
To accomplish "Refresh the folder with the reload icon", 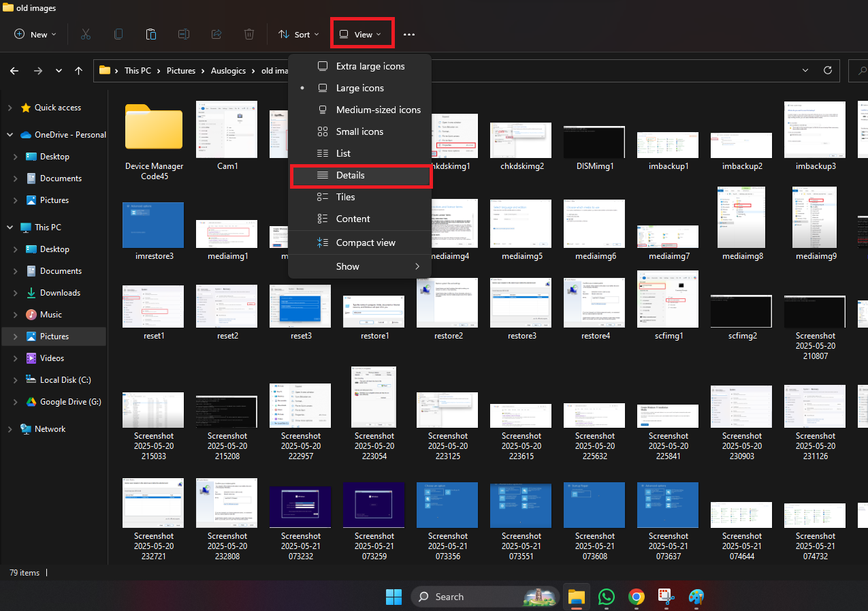I will [828, 70].
